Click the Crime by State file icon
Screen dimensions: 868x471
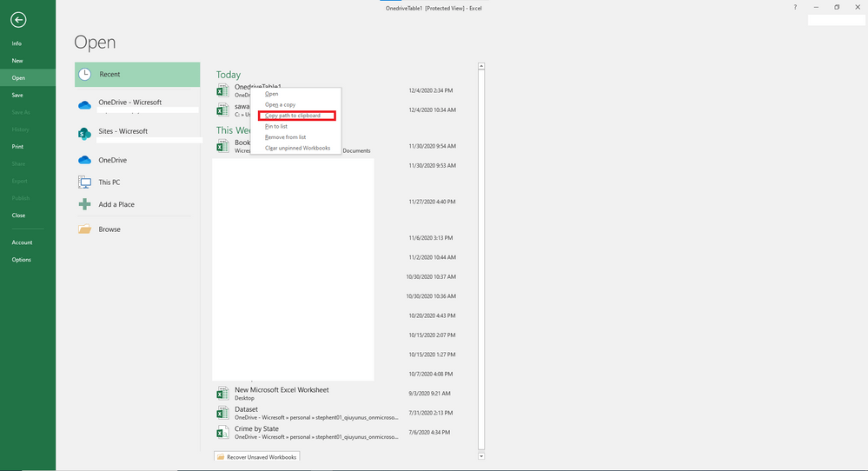point(222,432)
